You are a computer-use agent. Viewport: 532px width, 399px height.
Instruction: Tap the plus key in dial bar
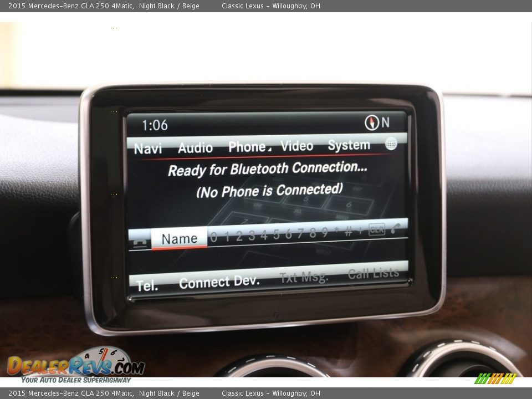(x=360, y=231)
